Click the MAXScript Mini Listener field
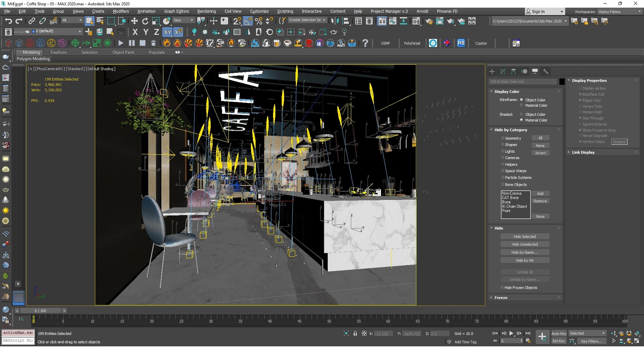 pos(18,340)
